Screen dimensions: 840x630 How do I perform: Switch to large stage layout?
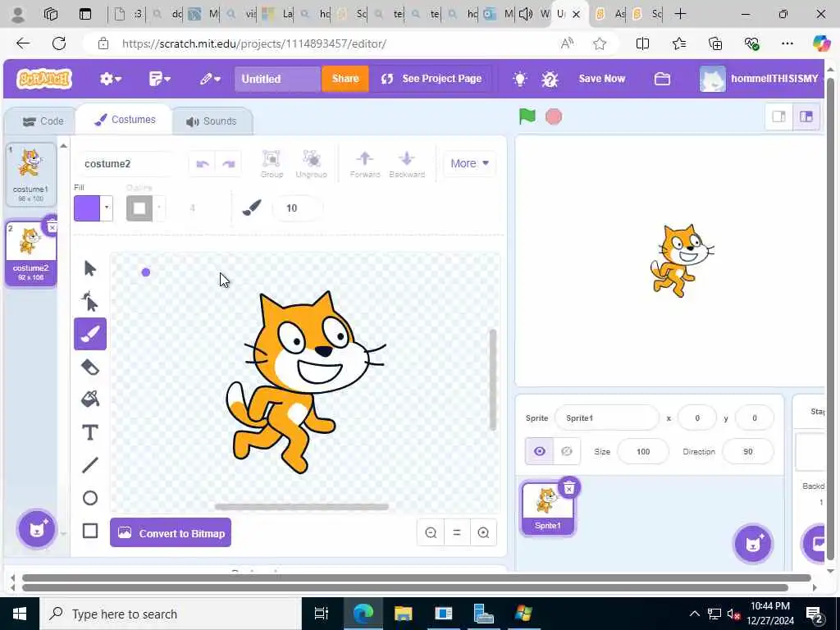point(806,116)
